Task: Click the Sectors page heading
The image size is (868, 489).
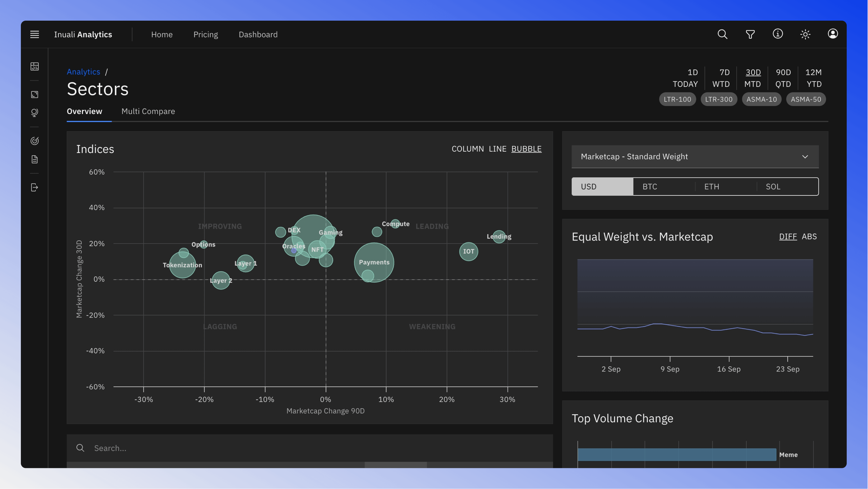Action: pos(97,89)
